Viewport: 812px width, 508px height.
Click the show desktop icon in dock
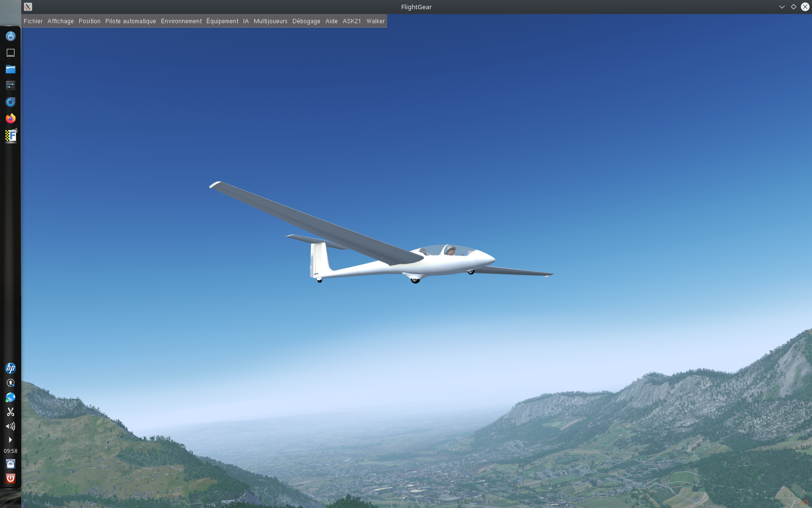[11, 53]
